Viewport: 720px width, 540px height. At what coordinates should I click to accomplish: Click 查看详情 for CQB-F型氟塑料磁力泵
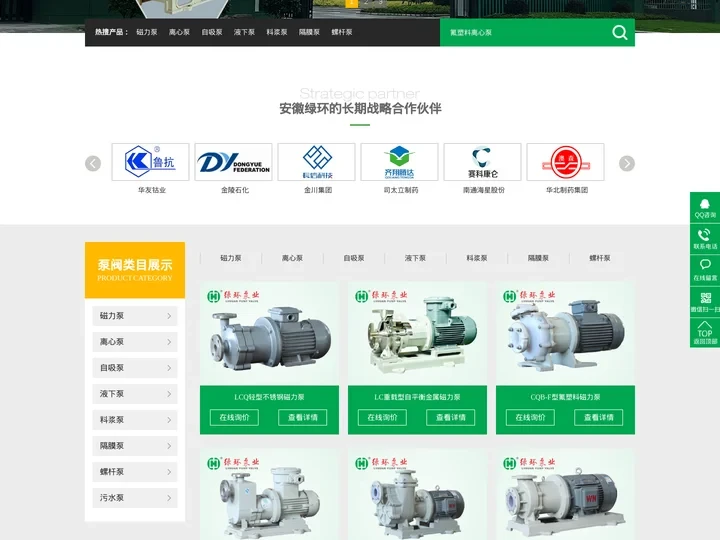[x=599, y=417]
